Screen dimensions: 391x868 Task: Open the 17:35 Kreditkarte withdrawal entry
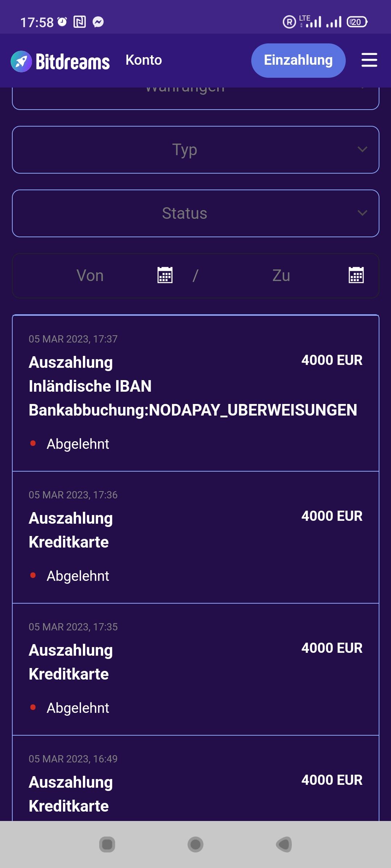tap(195, 669)
